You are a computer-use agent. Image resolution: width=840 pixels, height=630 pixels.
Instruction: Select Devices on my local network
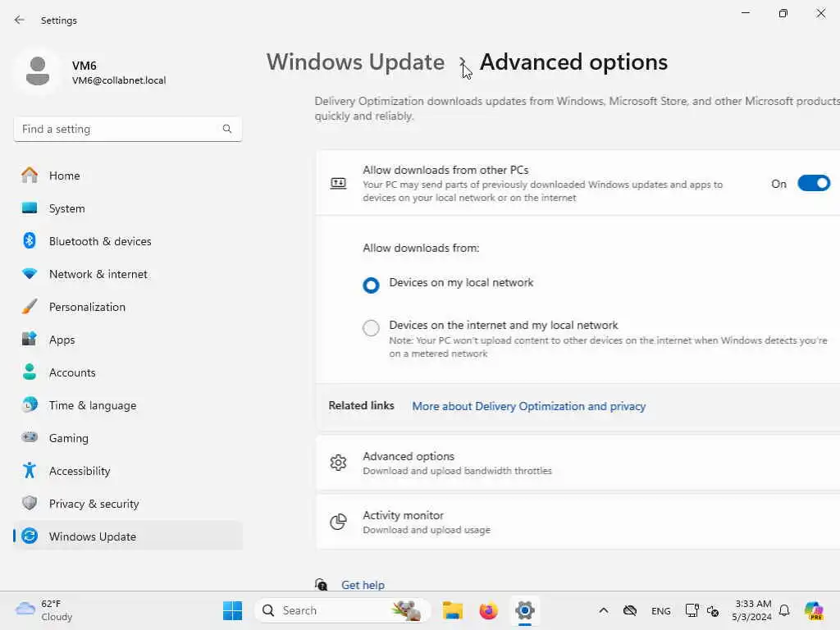coord(371,285)
